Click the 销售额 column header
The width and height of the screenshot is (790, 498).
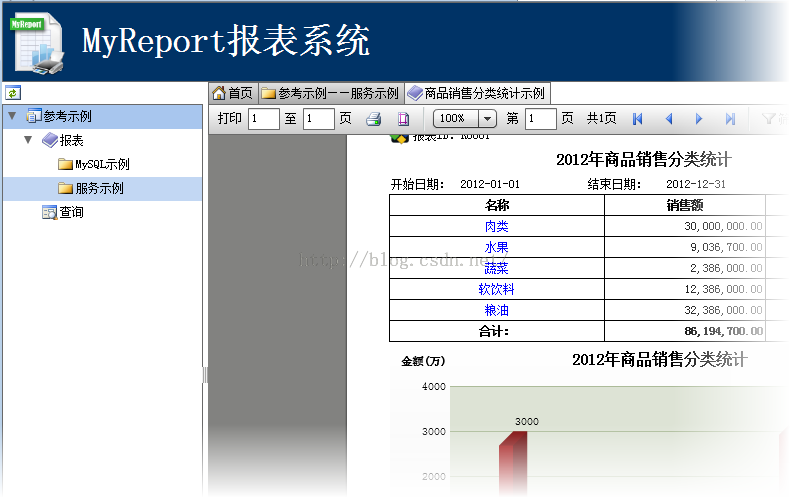click(x=685, y=205)
